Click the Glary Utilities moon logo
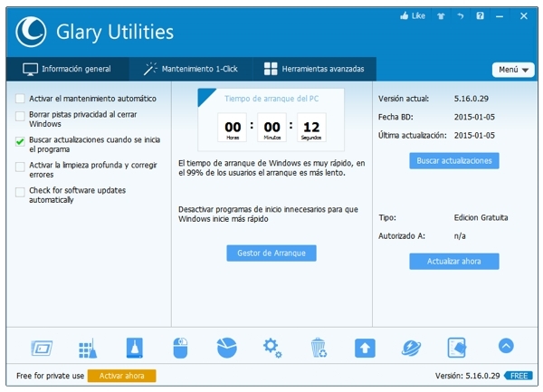The height and width of the screenshot is (392, 543). (31, 32)
